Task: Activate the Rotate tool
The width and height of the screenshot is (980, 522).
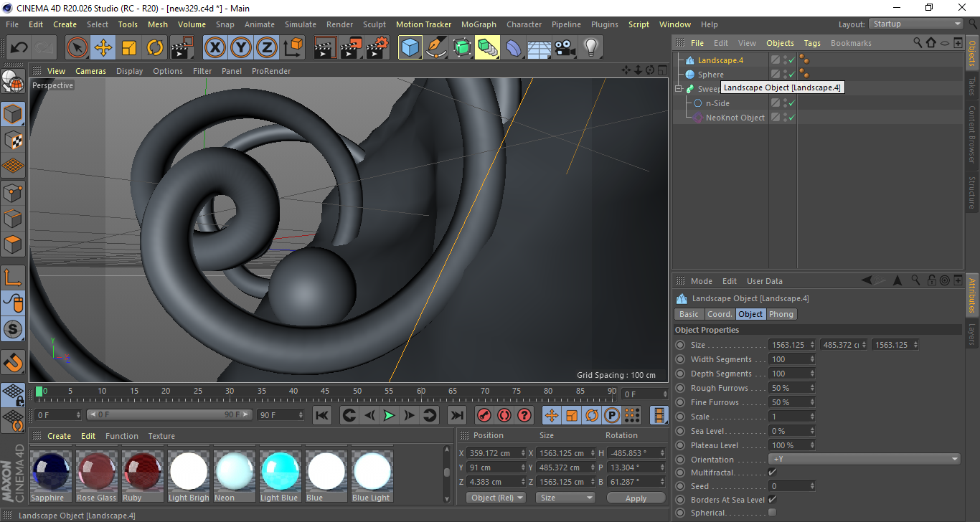Action: coord(155,48)
